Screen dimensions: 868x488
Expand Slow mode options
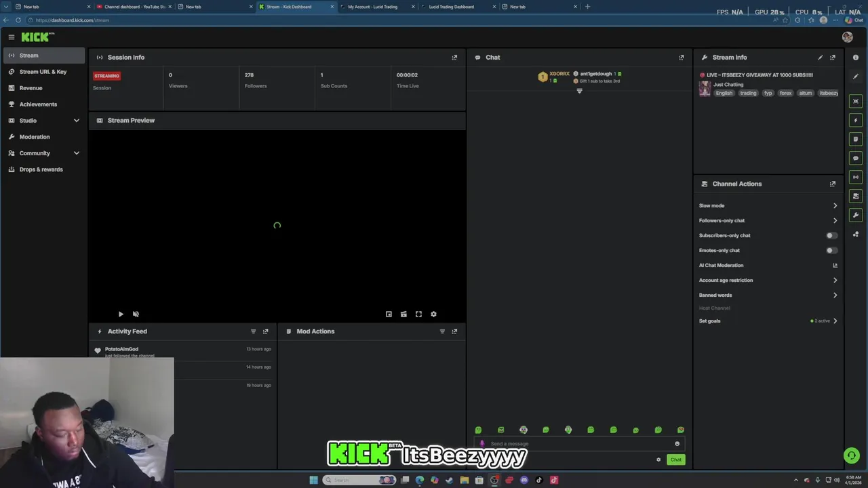(835, 205)
